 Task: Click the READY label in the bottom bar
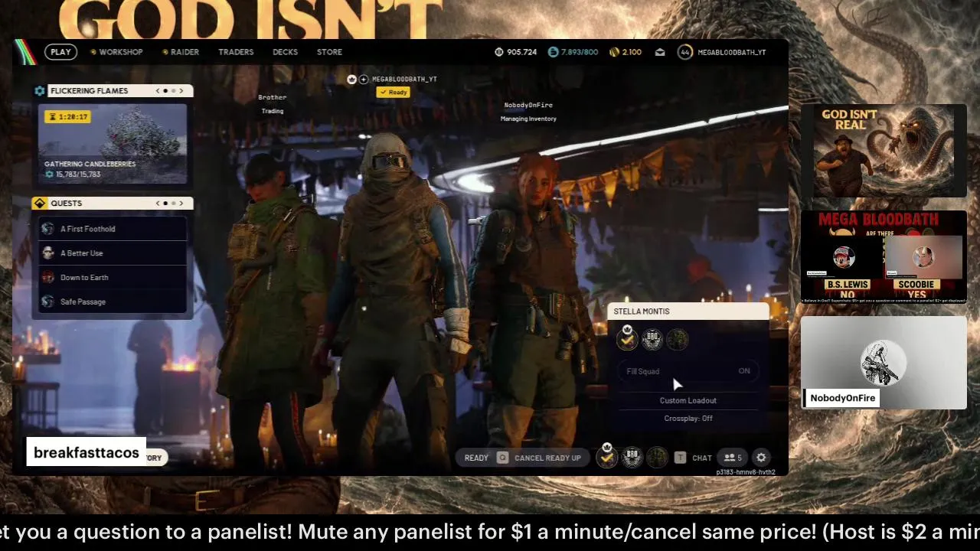476,458
